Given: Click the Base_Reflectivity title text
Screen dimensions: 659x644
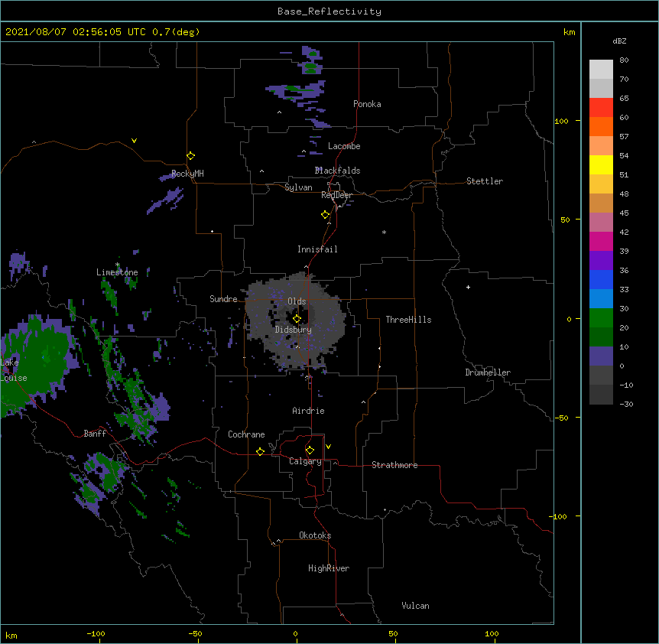Looking at the screenshot, I should pyautogui.click(x=329, y=11).
